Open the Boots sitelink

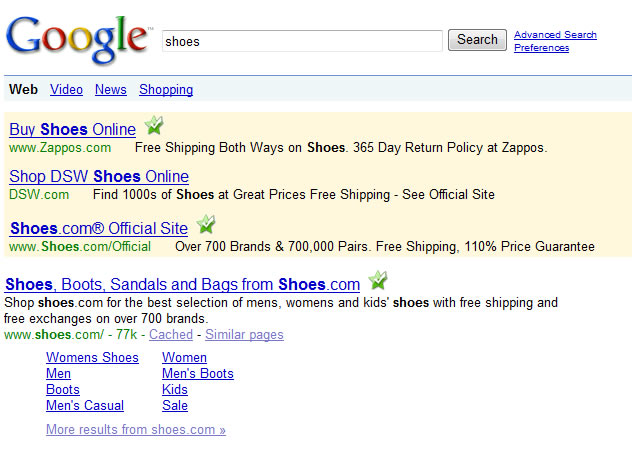tap(63, 390)
